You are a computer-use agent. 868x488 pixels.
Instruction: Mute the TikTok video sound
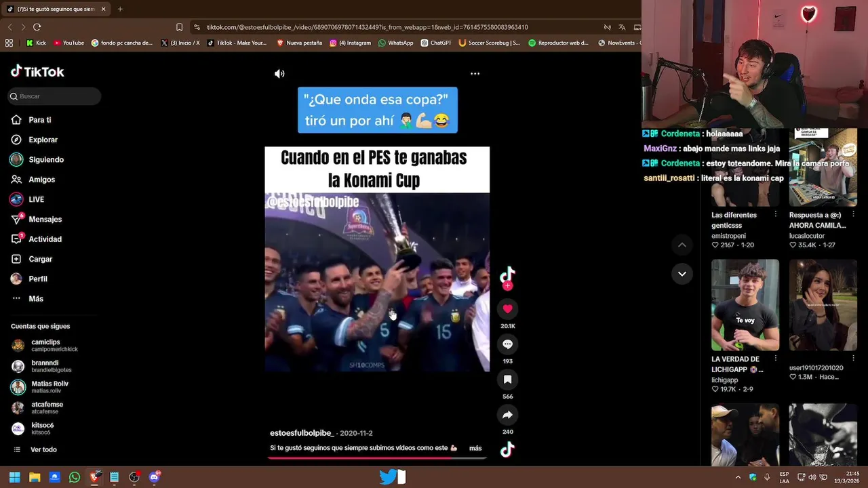click(x=279, y=74)
